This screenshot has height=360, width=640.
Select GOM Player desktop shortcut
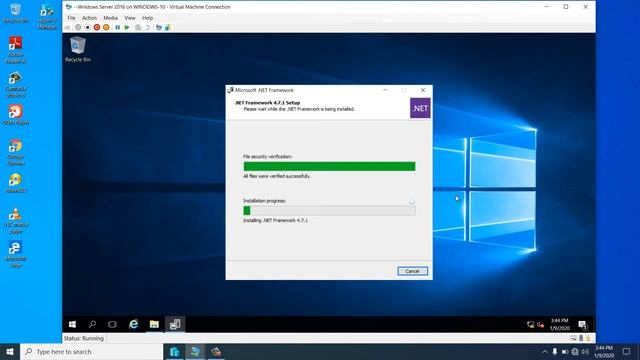point(16,115)
